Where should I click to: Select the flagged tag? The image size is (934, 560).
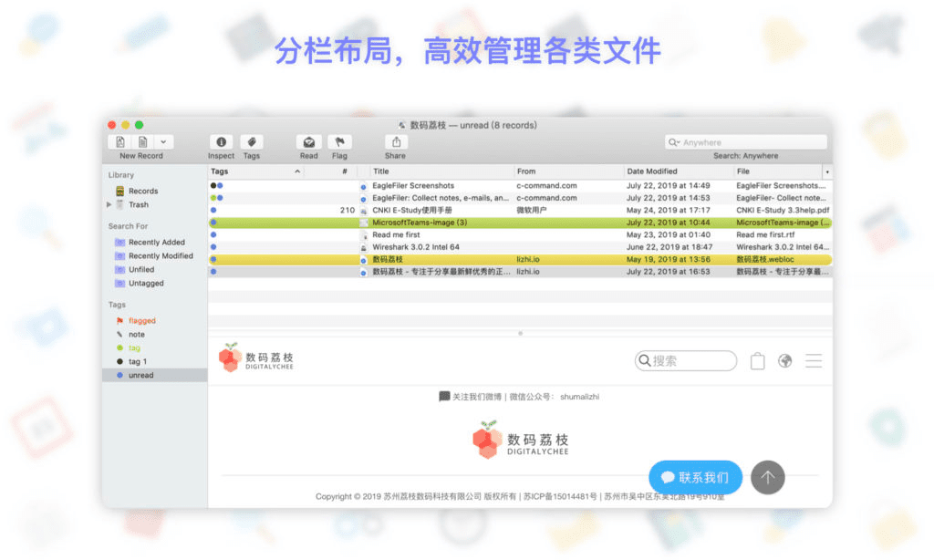coord(141,320)
